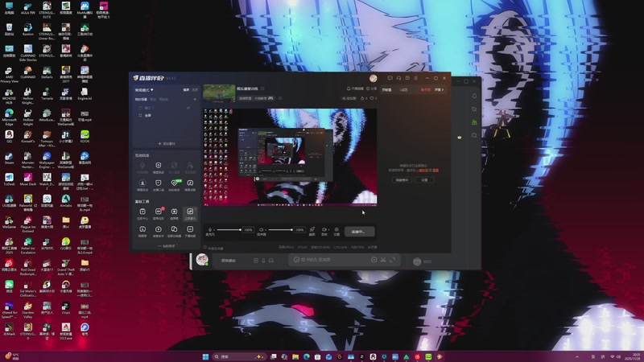644x362 pixels.
Task: Open last icon in basic tools second row
Action: [190, 231]
